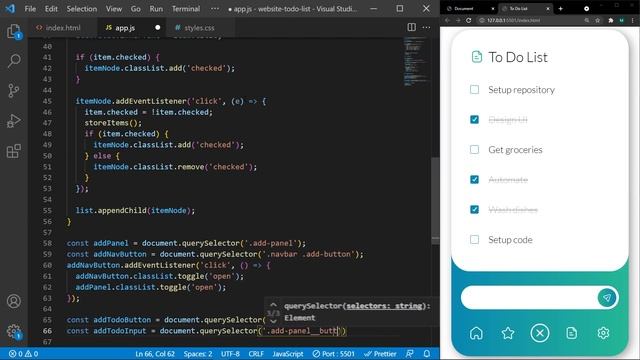Uncheck the Automate checkbox
This screenshot has width=640, height=360.
[474, 180]
